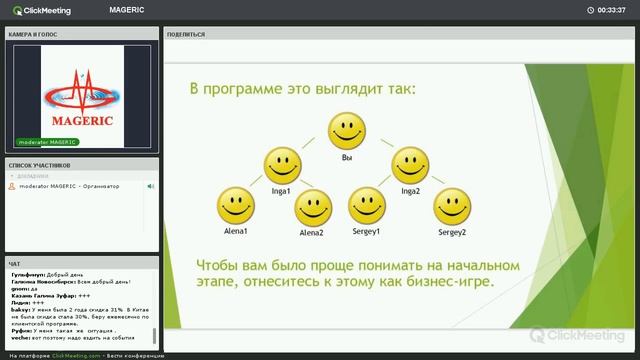Click the top smiley labeled Вы
The width and height of the screenshot is (640, 360).
coord(347,131)
